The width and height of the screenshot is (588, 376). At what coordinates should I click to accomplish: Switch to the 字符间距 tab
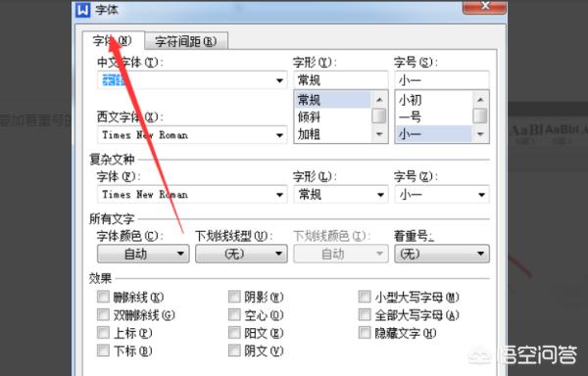[186, 41]
